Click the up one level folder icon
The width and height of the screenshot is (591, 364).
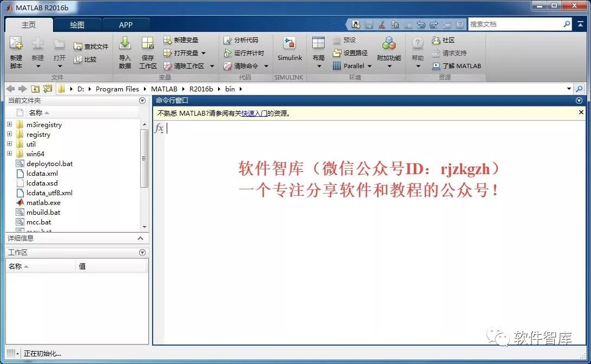(35, 89)
